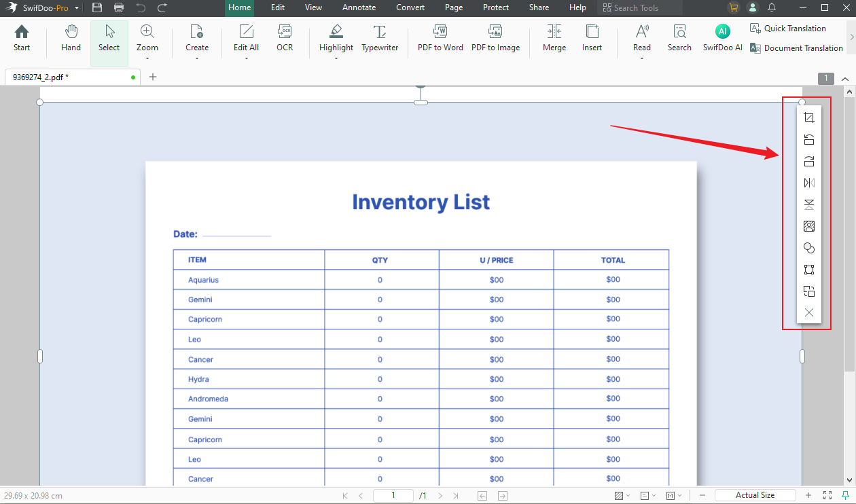Viewport: 856px width, 504px height.
Task: Click Document Translation
Action: (796, 48)
